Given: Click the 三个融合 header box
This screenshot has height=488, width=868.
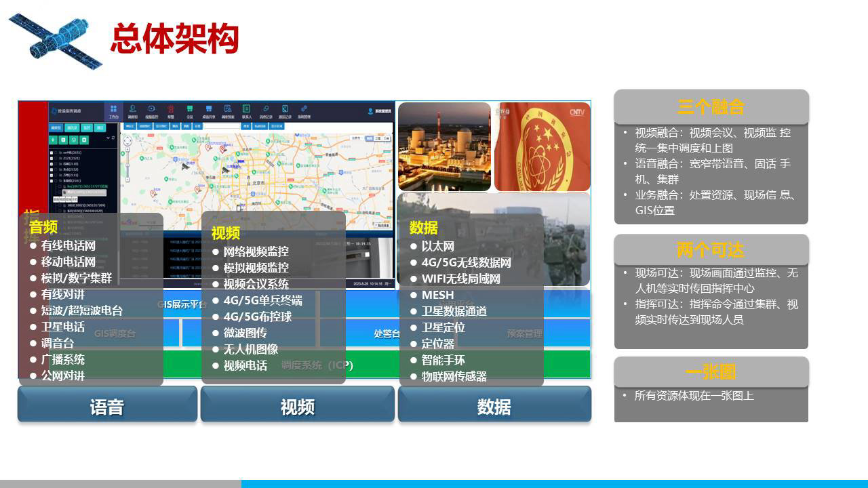Looking at the screenshot, I should click(x=711, y=106).
